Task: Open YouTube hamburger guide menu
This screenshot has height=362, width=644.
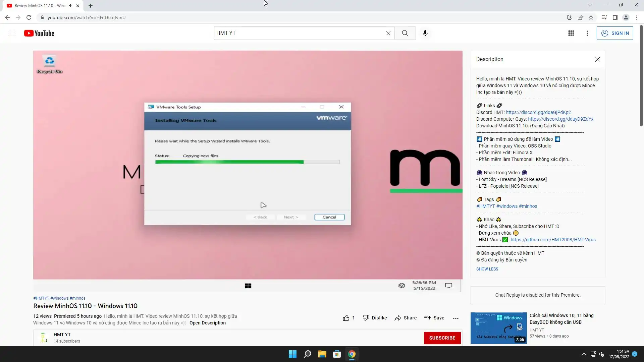Action: point(12,33)
